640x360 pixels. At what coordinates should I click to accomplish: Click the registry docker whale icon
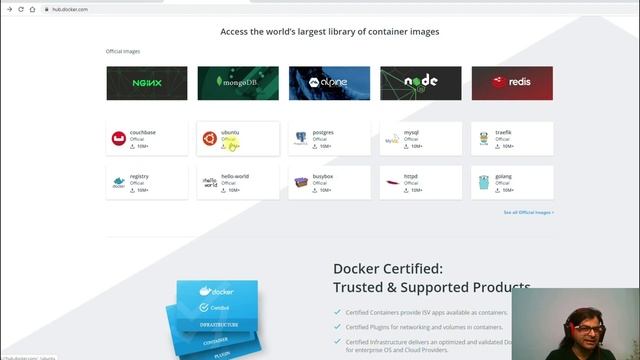tap(119, 182)
